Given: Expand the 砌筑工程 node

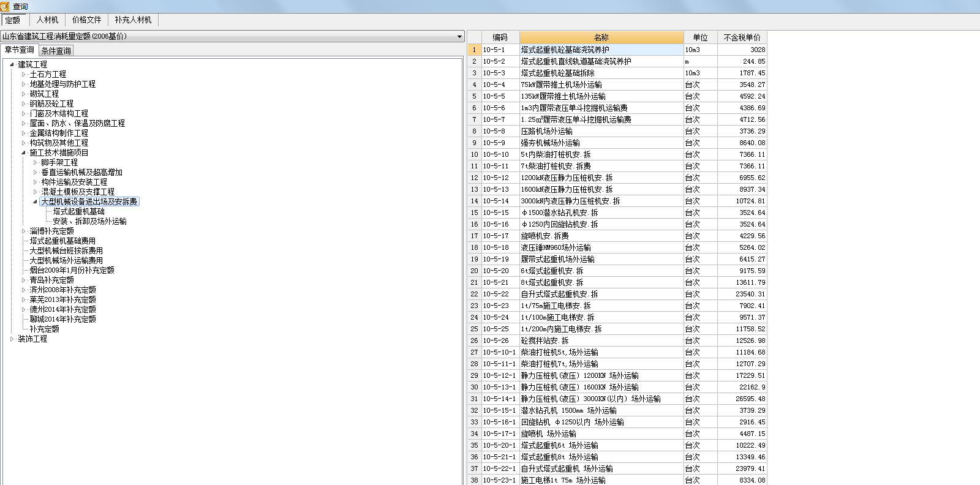Looking at the screenshot, I should pos(24,94).
